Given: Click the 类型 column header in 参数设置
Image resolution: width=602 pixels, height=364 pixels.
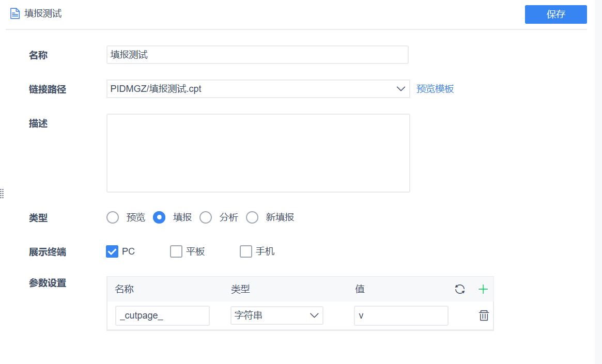Looking at the screenshot, I should point(240,289).
